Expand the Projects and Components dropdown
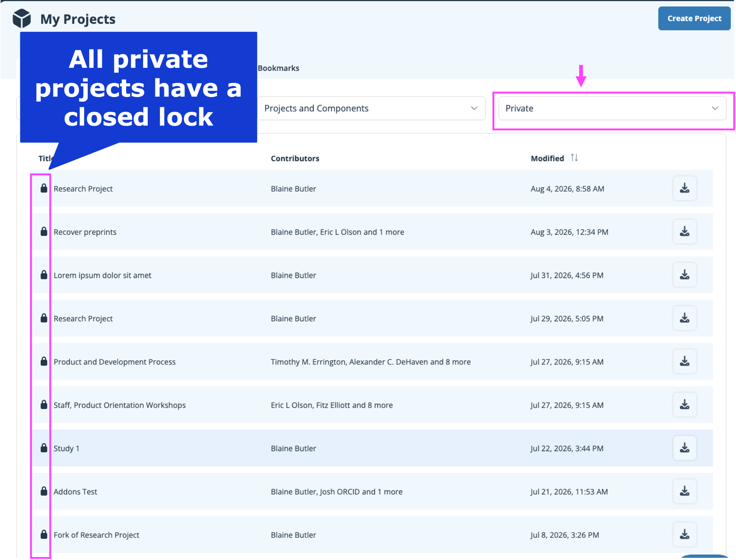This screenshot has height=560, width=736. tap(371, 108)
